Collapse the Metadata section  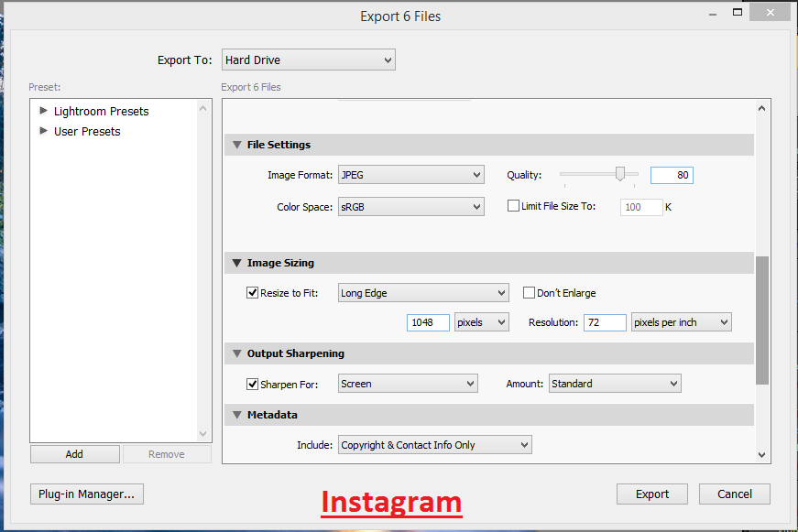pyautogui.click(x=236, y=415)
